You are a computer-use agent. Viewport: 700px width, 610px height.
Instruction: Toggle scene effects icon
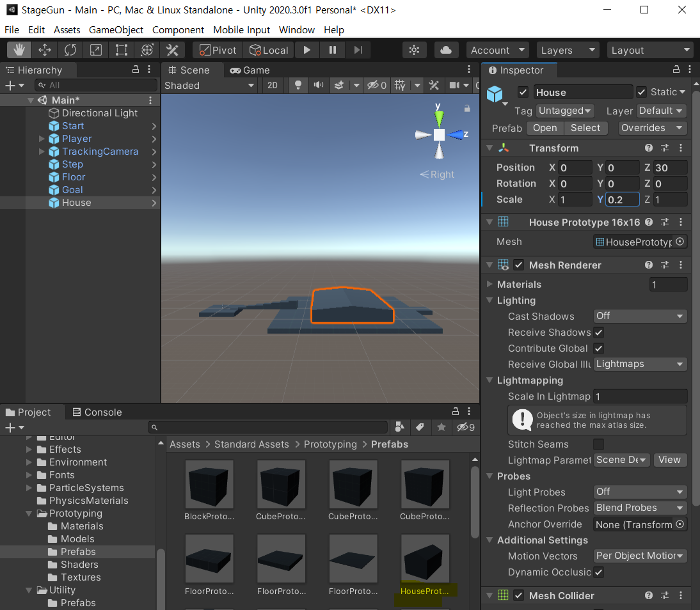click(339, 85)
